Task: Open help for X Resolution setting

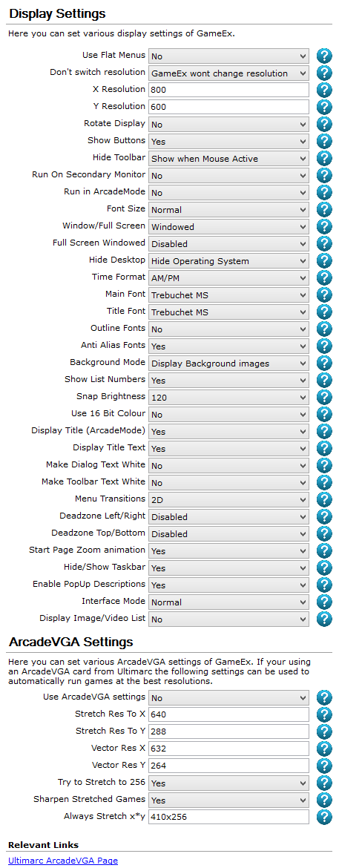Action: pyautogui.click(x=324, y=90)
